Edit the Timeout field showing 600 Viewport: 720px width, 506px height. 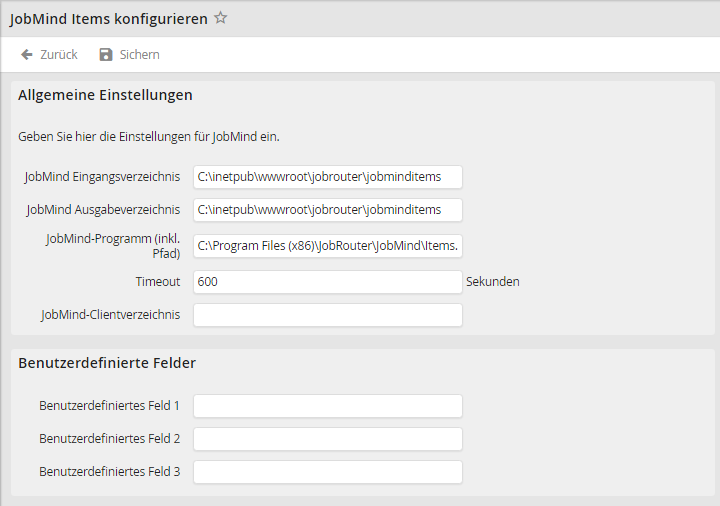pos(327,282)
